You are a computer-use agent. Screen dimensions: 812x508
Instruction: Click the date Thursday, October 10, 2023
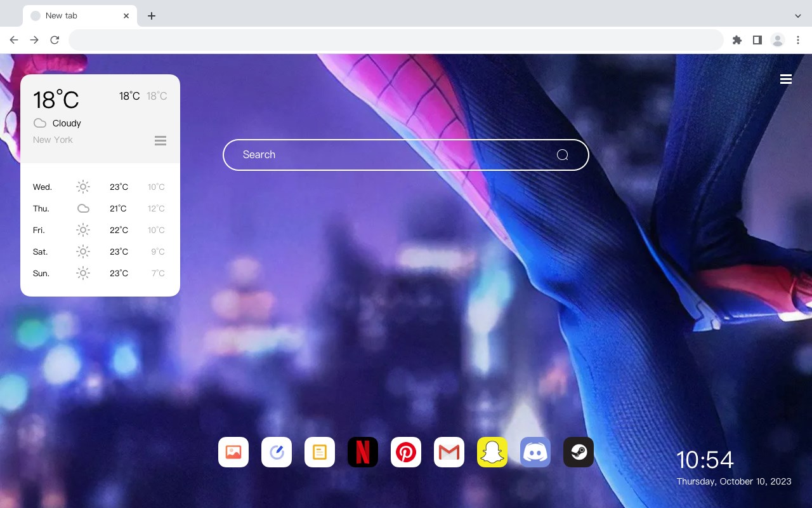point(734,481)
